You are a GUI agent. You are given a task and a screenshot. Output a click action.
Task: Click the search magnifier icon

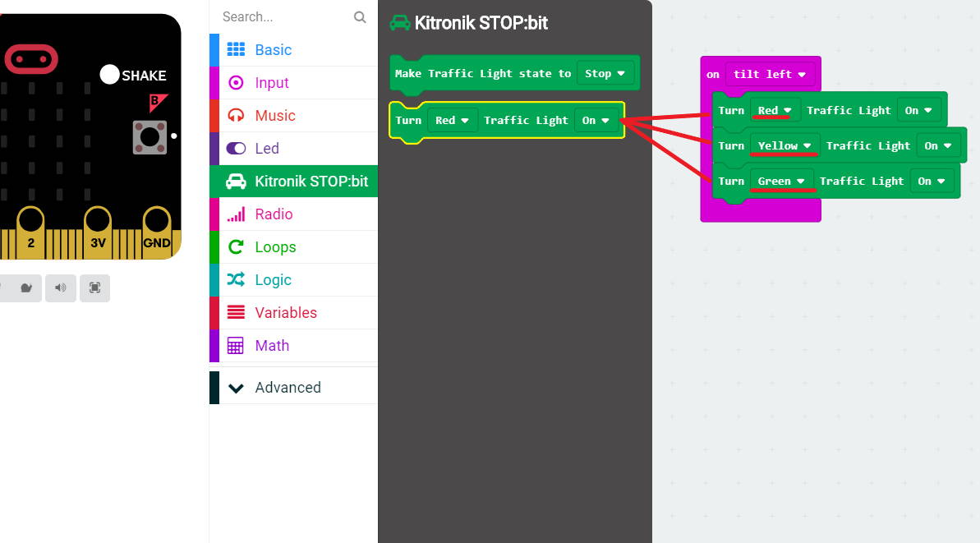(359, 17)
